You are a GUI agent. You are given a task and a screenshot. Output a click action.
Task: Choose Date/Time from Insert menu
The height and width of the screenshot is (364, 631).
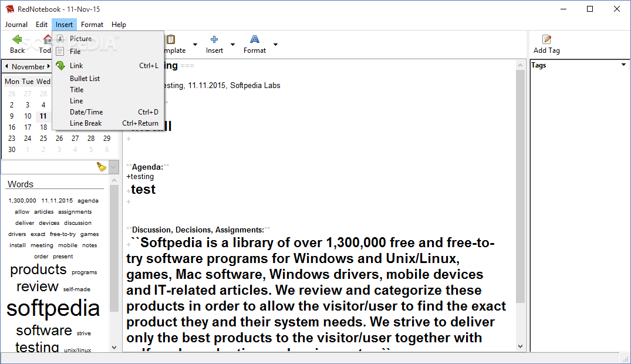(108, 112)
